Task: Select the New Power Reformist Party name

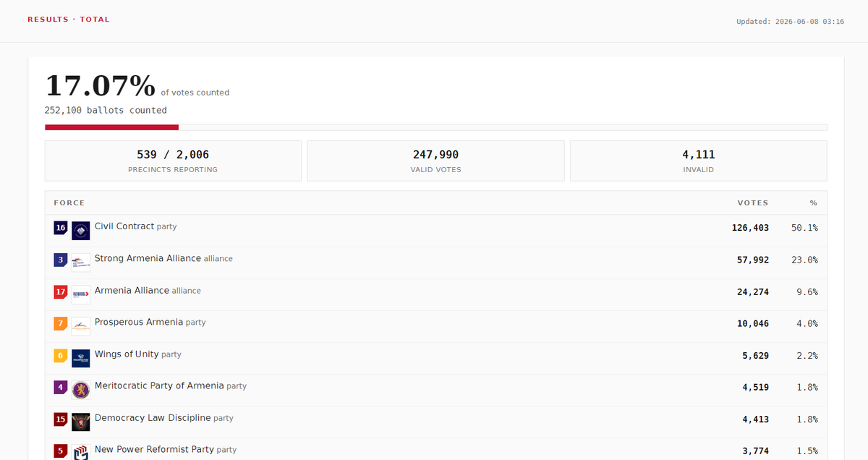Action: coord(154,449)
